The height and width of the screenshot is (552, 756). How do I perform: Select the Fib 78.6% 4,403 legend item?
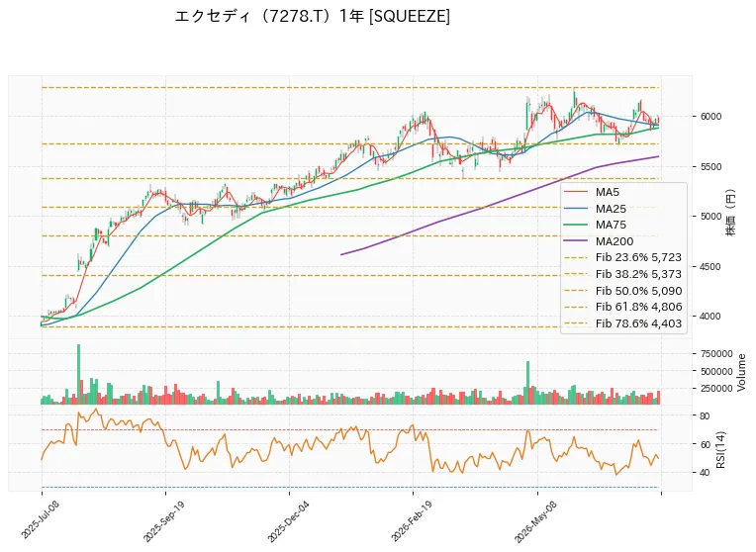pos(623,323)
